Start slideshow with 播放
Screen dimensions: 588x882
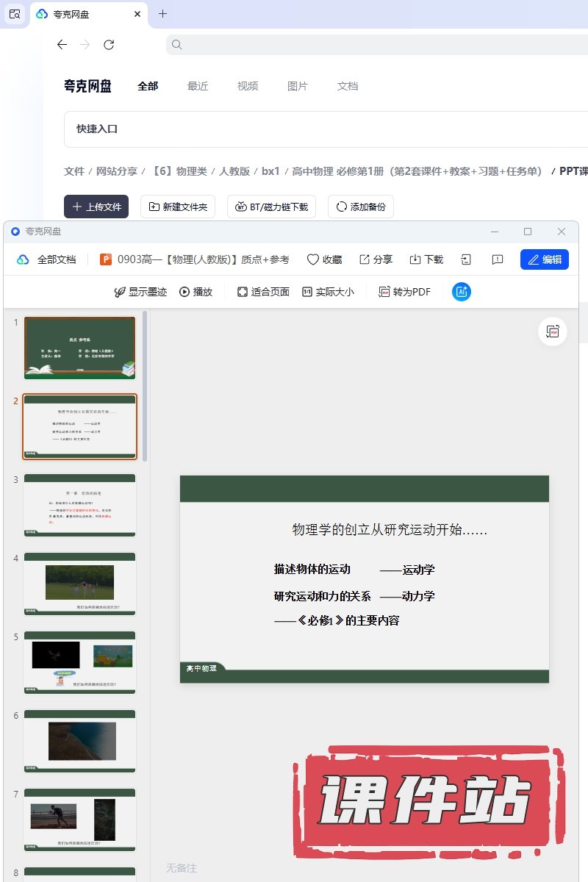[196, 292]
